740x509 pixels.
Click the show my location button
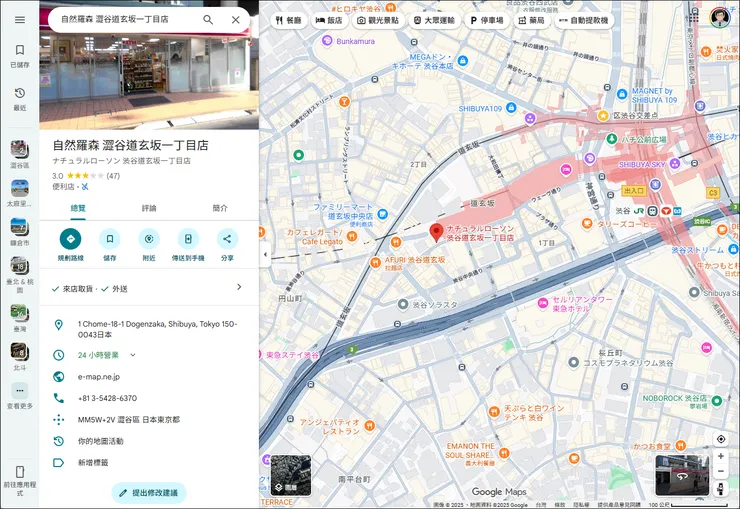click(721, 439)
